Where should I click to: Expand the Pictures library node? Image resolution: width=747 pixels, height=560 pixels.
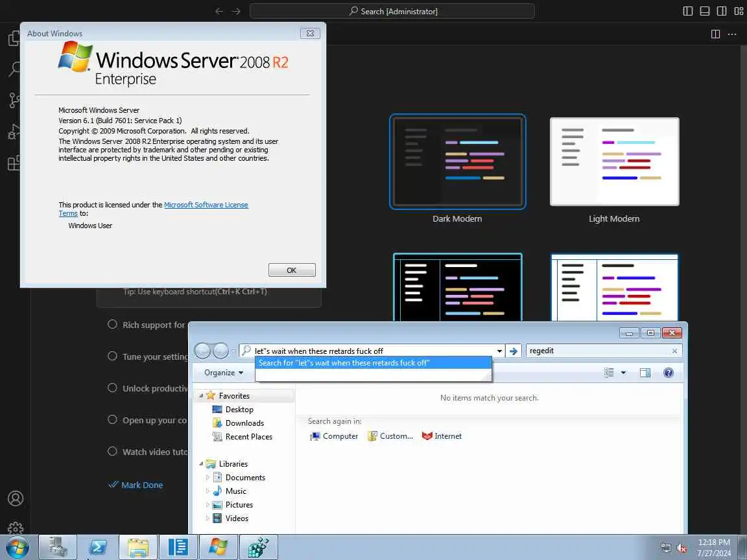pos(207,505)
